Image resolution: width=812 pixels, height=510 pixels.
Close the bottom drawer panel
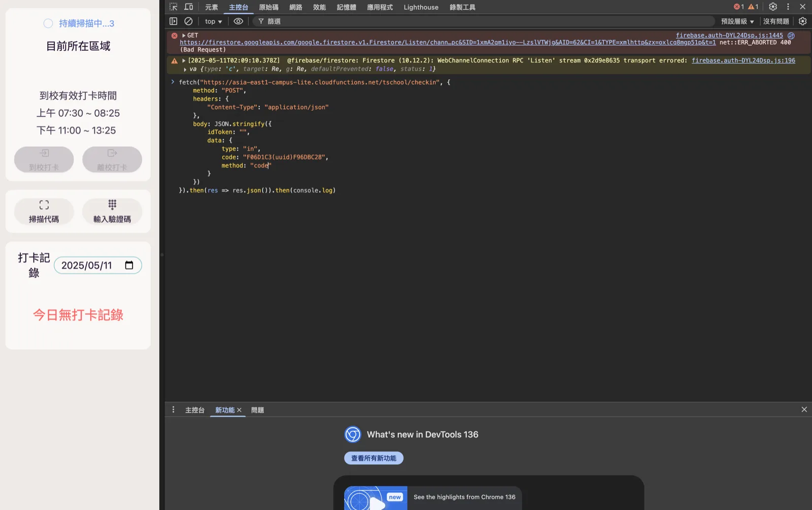(x=804, y=409)
